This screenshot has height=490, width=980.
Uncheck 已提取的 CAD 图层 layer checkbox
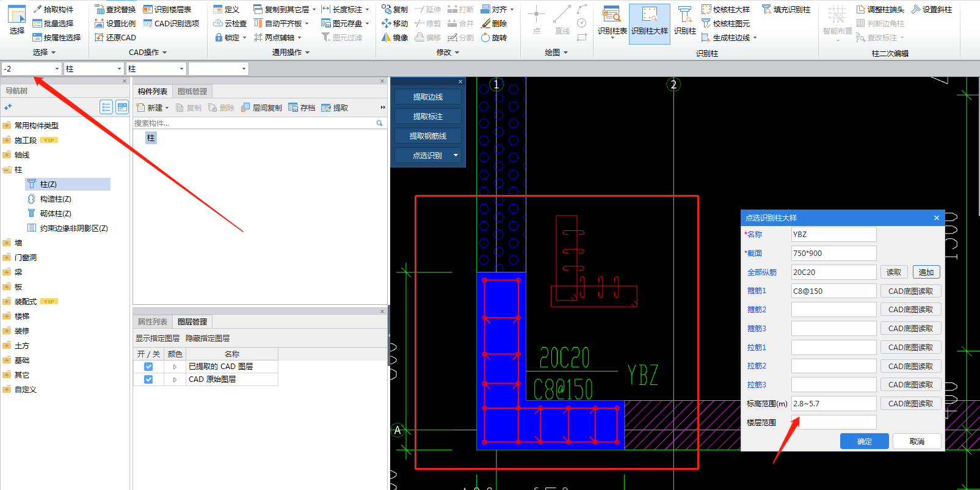click(x=148, y=367)
